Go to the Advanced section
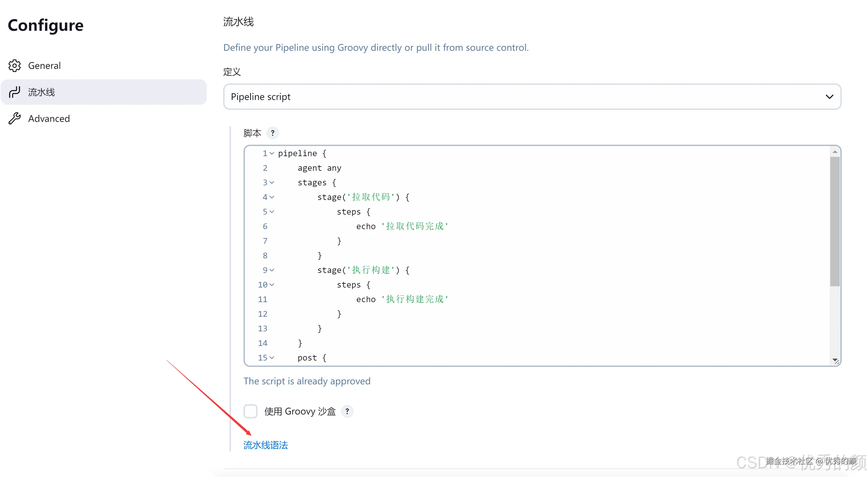Image resolution: width=868 pixels, height=477 pixels. pos(49,119)
